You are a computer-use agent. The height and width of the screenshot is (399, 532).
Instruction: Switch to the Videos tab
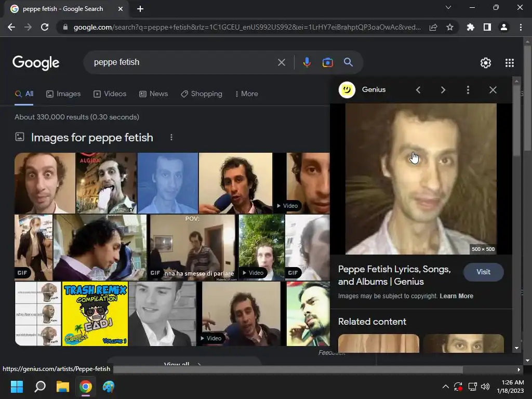pos(110,94)
